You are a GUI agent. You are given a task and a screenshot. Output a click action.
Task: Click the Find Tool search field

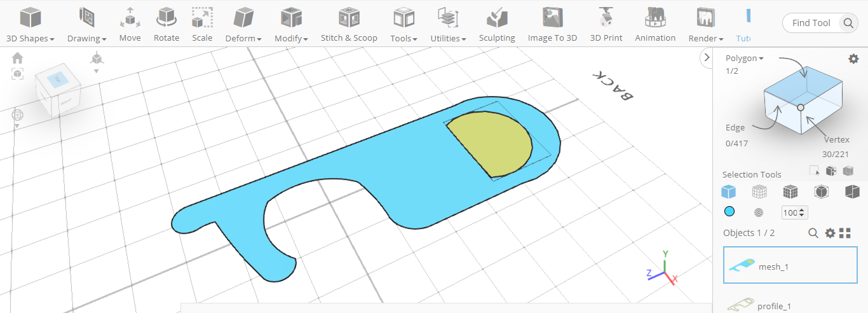[x=812, y=23]
